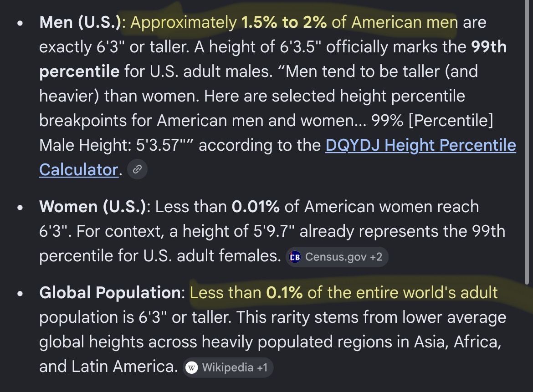Open the chain-link source icon after Calculator
This screenshot has height=392, width=533.
tap(137, 169)
